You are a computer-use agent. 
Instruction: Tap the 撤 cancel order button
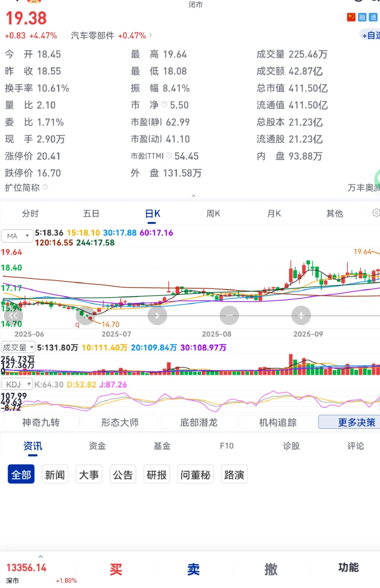click(x=271, y=569)
